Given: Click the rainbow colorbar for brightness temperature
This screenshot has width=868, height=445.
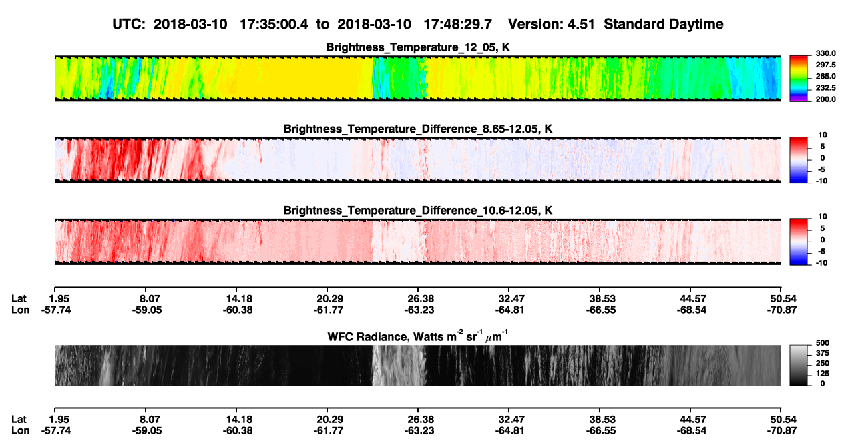Looking at the screenshot, I should point(799,78).
